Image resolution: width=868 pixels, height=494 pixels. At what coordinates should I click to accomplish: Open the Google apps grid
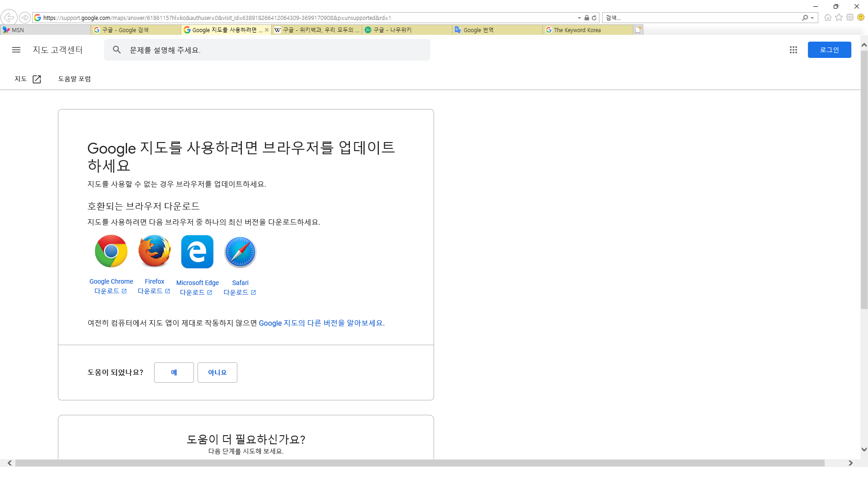pyautogui.click(x=793, y=50)
